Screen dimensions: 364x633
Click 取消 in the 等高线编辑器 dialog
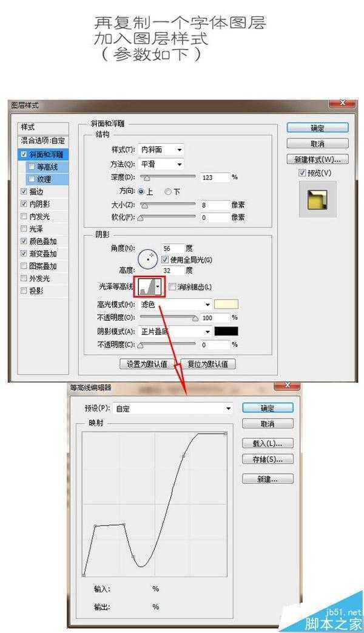click(x=268, y=424)
